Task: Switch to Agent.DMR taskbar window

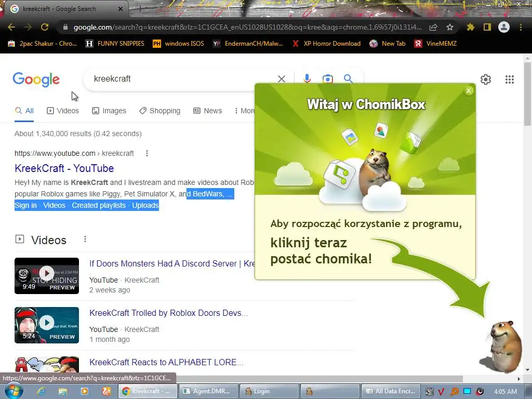Action: click(208, 391)
